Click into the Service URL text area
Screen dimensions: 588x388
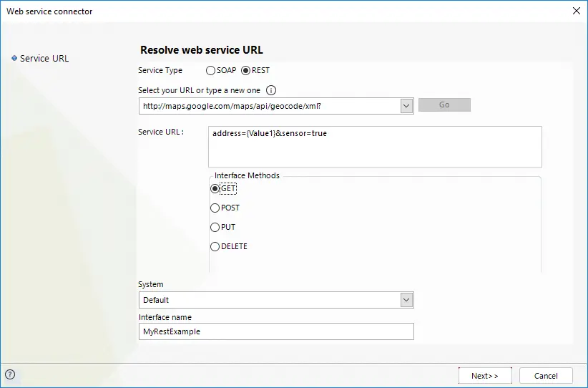375,147
